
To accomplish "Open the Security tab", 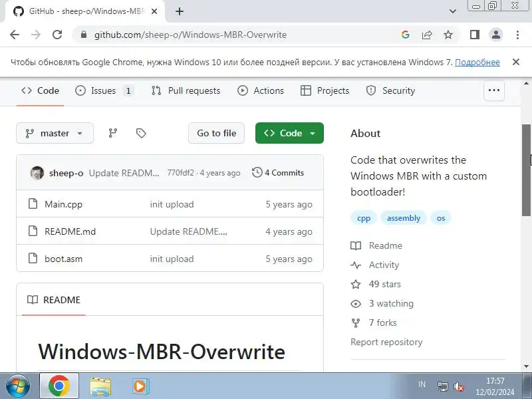I will 390,90.
